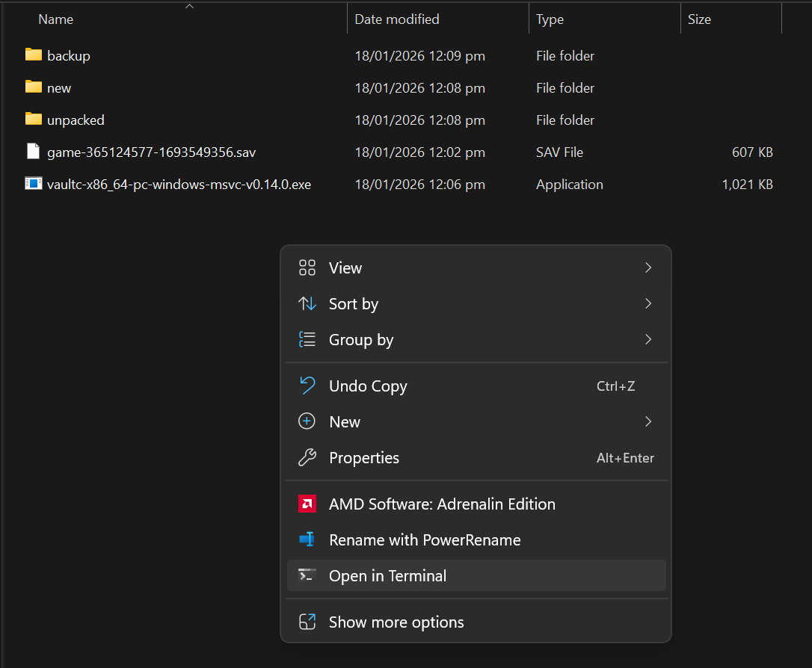Click the vaultc executable application icon
This screenshot has height=668, width=812.
click(x=33, y=184)
